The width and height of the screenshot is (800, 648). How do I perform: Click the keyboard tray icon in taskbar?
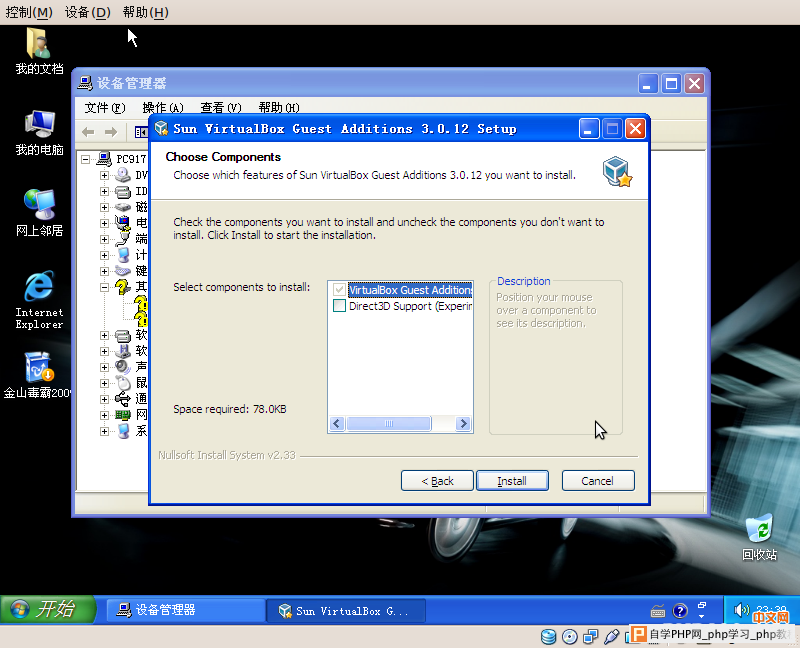658,611
